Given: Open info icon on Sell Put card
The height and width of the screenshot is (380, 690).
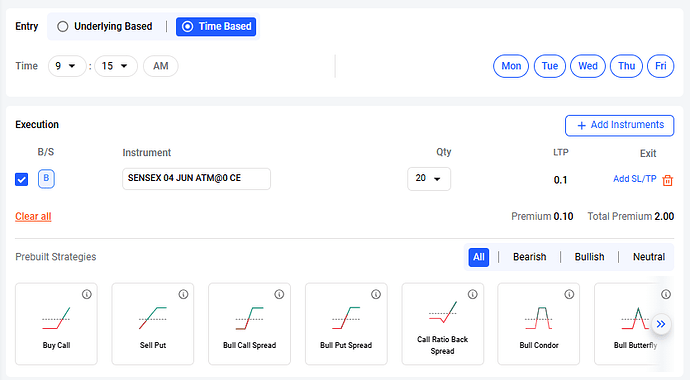Looking at the screenshot, I should pos(183,294).
